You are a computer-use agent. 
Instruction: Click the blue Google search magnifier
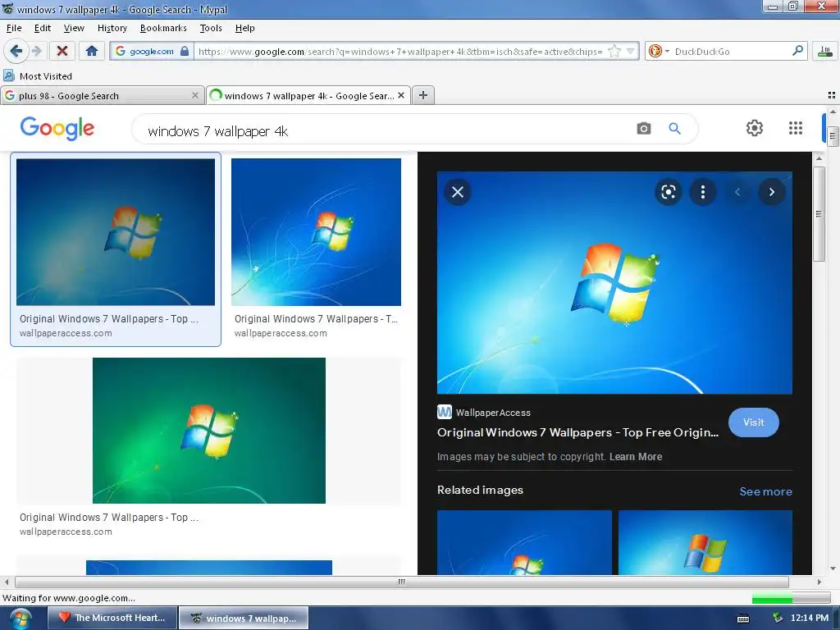click(674, 129)
